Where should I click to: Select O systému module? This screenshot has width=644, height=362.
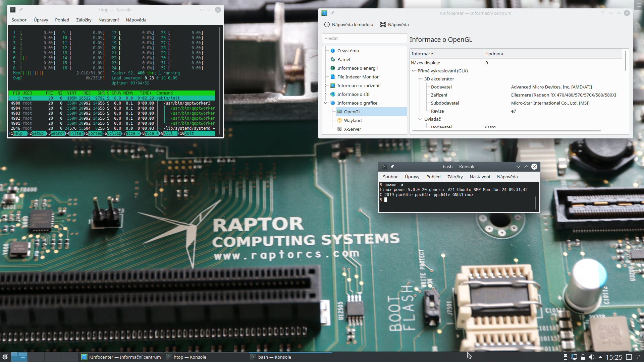pyautogui.click(x=348, y=51)
